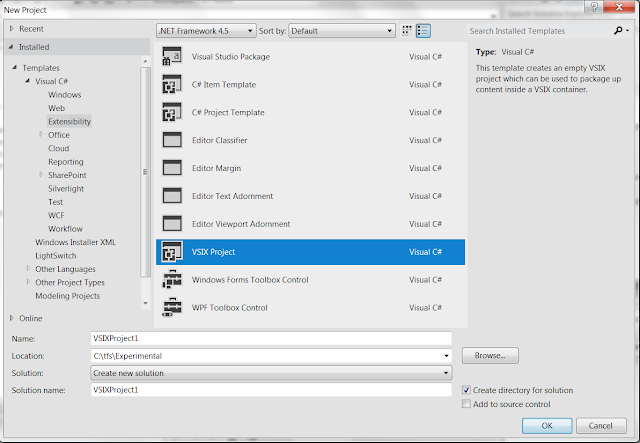Select the LightSwitch category
640x443 pixels.
point(56,256)
